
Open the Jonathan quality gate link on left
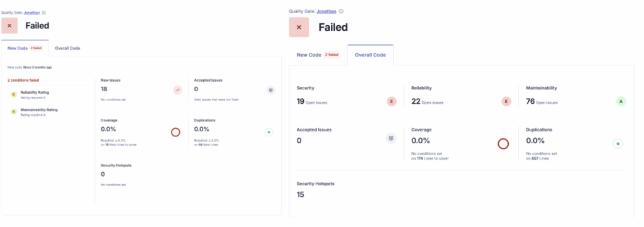point(31,13)
